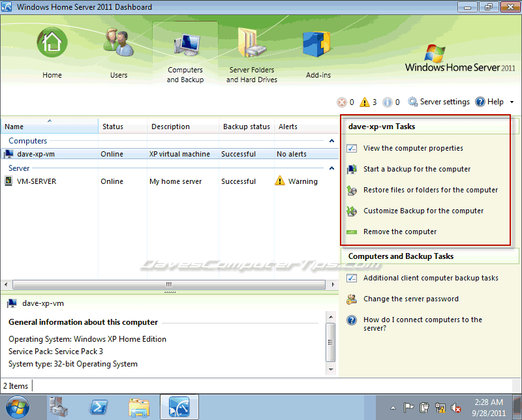
Task: Select the VM-SERVER row
Action: pyautogui.click(x=170, y=181)
